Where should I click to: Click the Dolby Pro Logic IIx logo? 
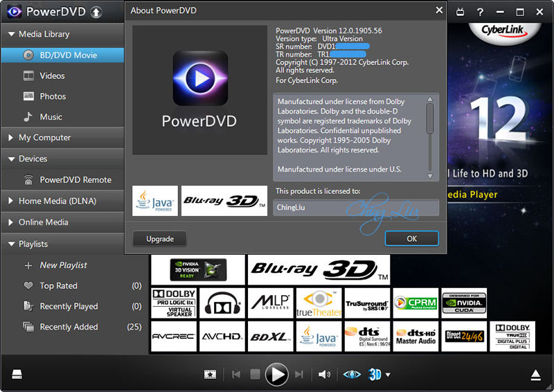(x=174, y=303)
